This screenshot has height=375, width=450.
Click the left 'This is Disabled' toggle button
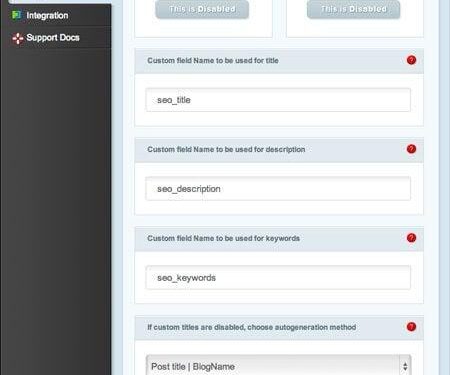tap(202, 9)
